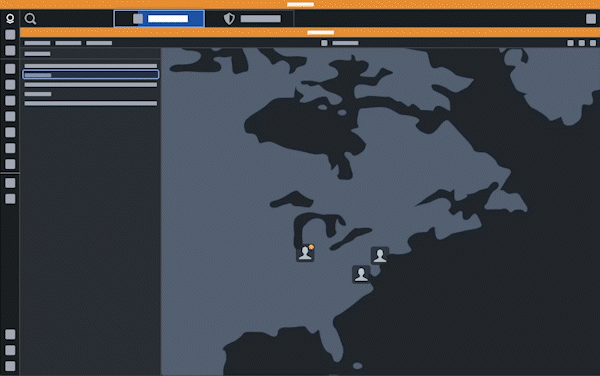
Task: Click the magnifying glass search icon
Action: click(x=30, y=19)
